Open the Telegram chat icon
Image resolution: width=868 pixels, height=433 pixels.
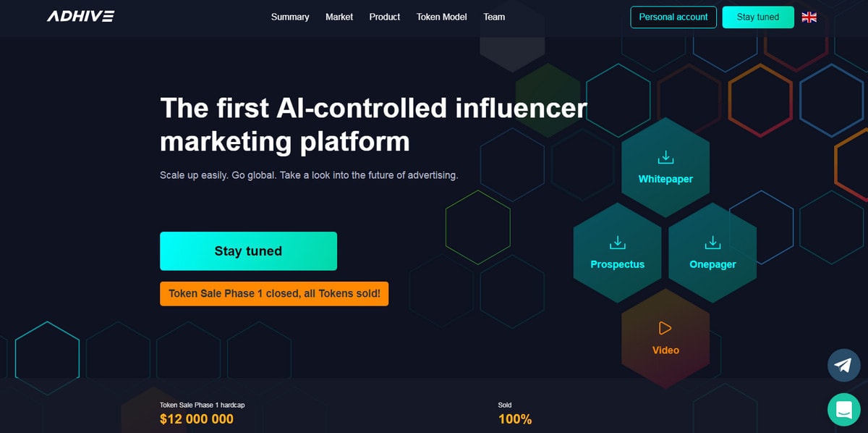click(x=843, y=365)
